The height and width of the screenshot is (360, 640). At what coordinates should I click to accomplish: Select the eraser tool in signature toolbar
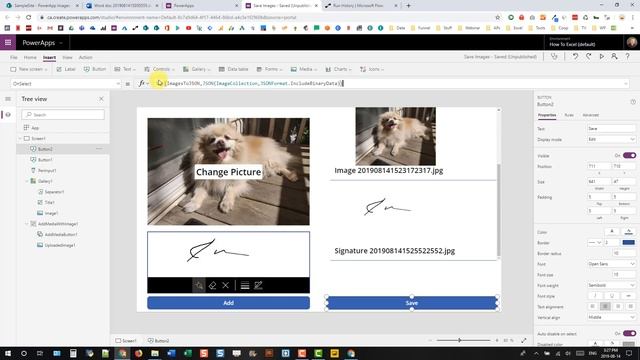(x=212, y=285)
